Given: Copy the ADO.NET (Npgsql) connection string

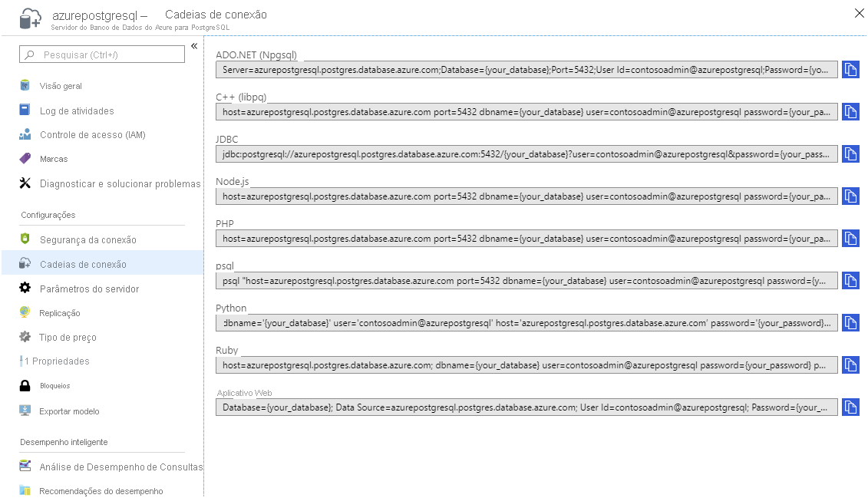Looking at the screenshot, I should tap(850, 70).
